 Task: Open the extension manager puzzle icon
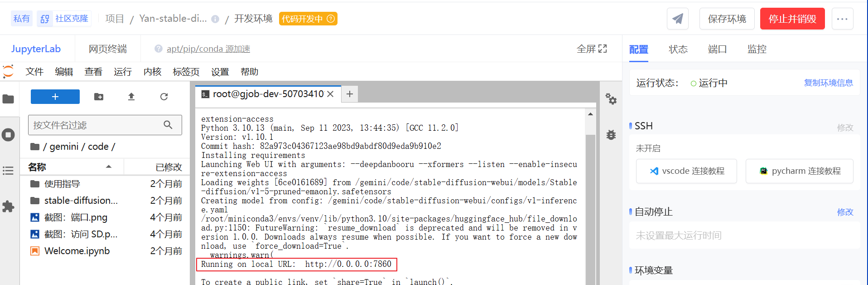(8, 207)
